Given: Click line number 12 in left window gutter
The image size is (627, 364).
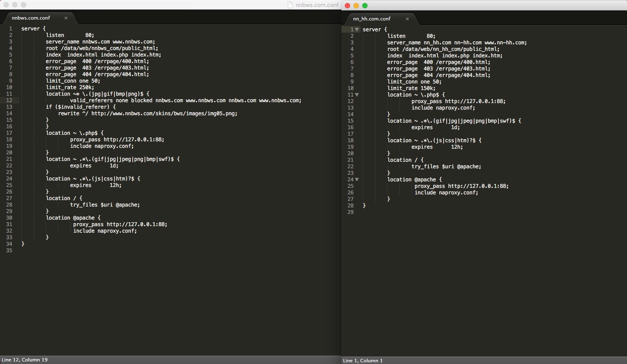Looking at the screenshot, I should pos(9,100).
